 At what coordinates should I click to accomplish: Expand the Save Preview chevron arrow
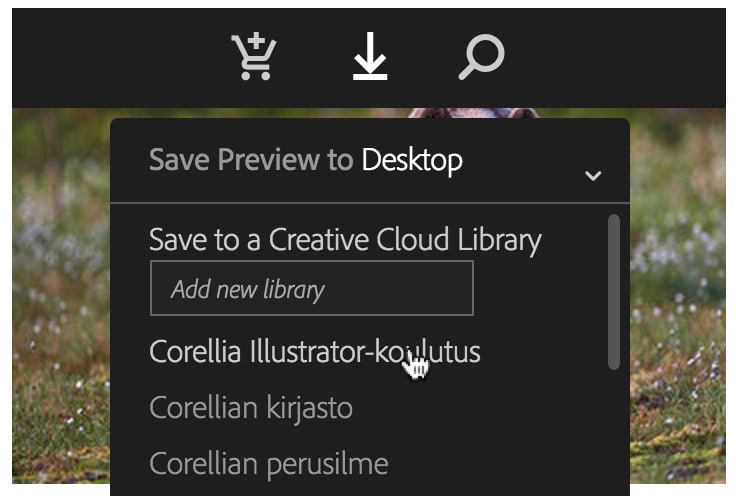click(593, 176)
